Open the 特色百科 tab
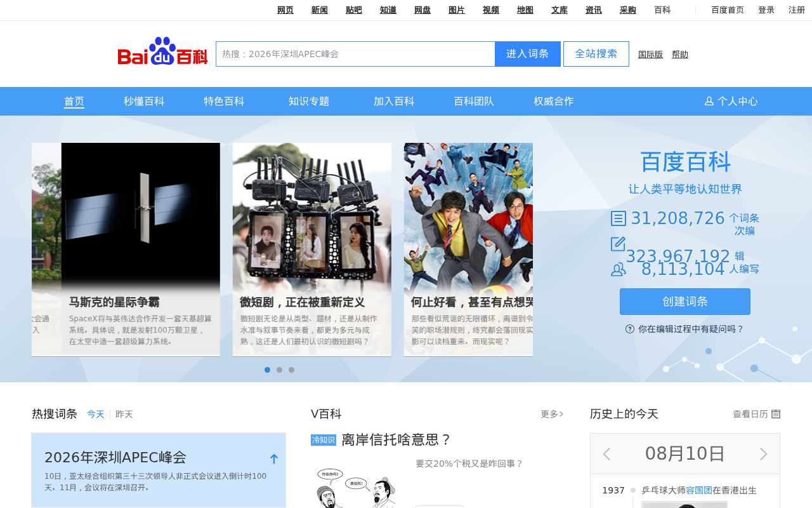 tap(224, 102)
